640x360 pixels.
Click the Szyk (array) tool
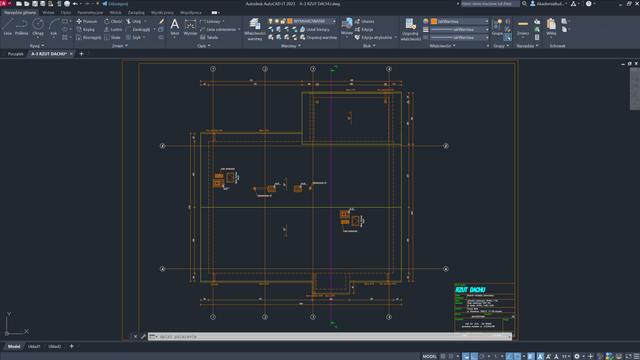pyautogui.click(x=133, y=38)
